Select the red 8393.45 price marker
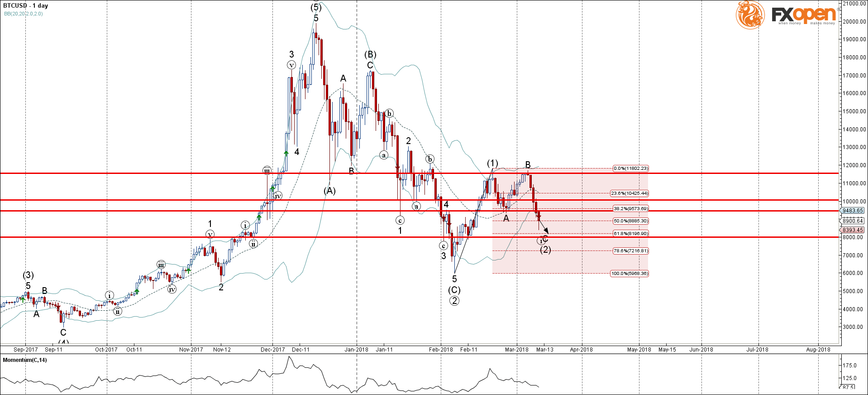Screen dimensions: 868x395 pos(853,230)
